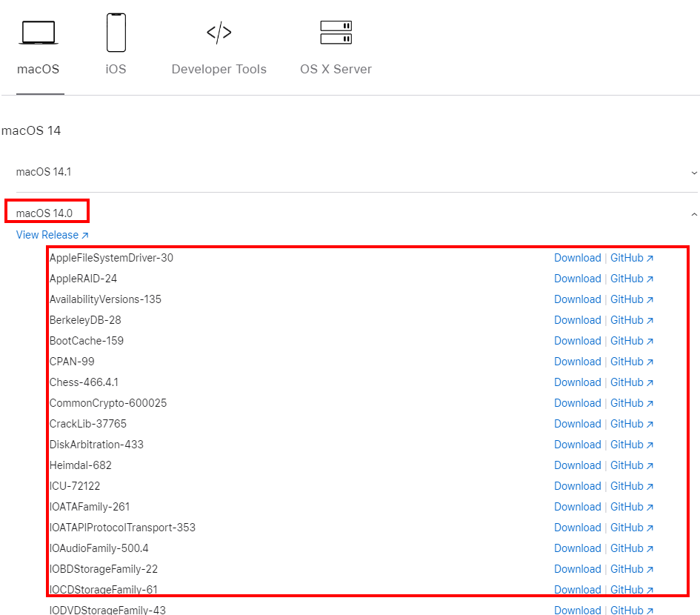The width and height of the screenshot is (700, 615).
Task: Select the AppleFileSystemDriver-30 project name
Action: click(x=111, y=258)
